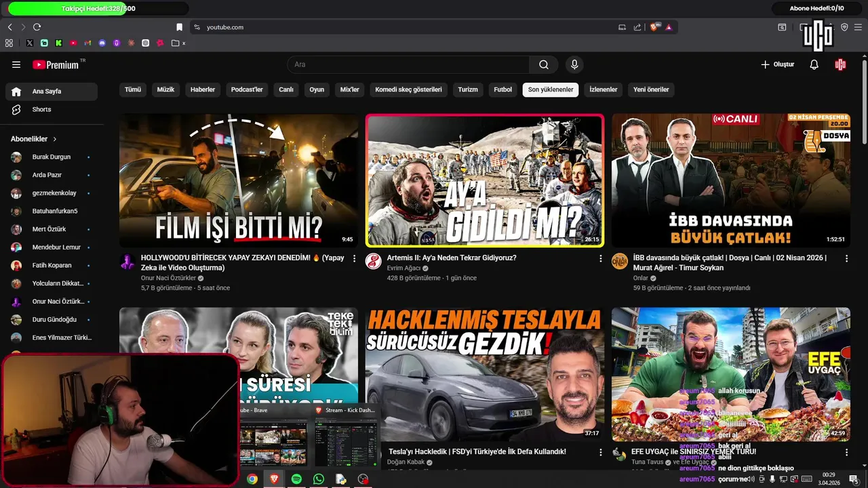Open options for Artemis II video
The height and width of the screenshot is (488, 868).
click(x=600, y=259)
